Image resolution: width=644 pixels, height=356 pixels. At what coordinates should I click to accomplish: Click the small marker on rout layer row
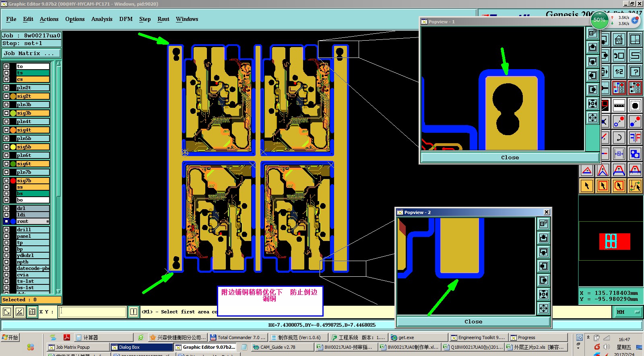[x=47, y=222]
